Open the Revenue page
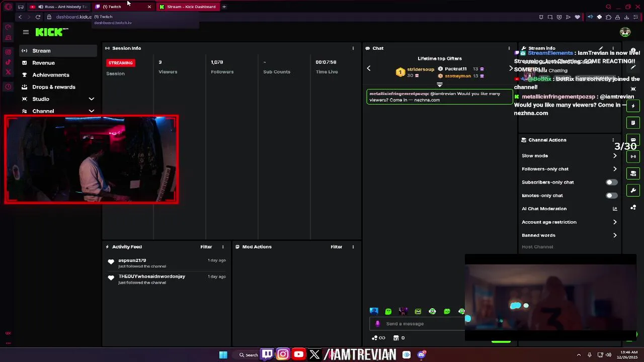This screenshot has width=644, height=362. [58, 63]
